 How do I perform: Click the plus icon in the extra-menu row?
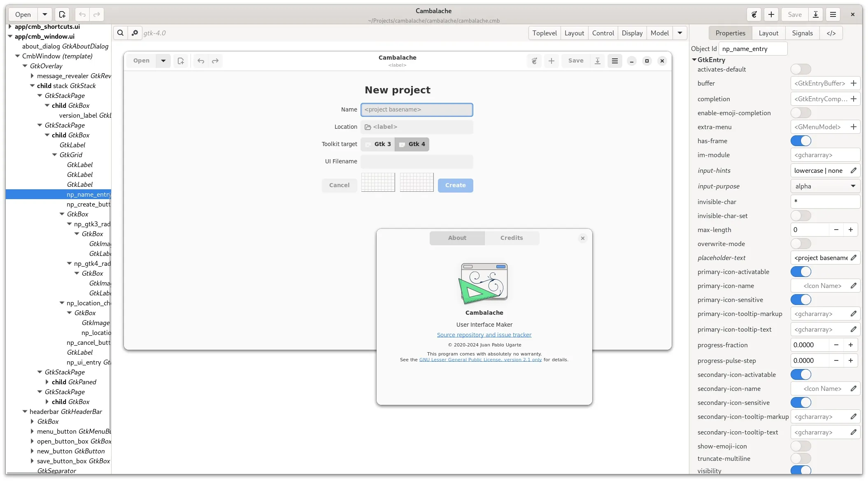[854, 127]
